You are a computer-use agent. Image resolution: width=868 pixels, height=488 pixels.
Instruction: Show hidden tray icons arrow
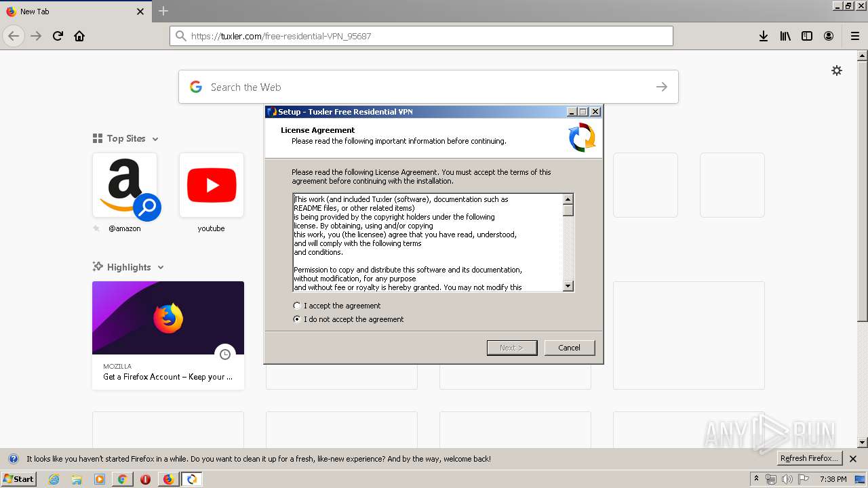757,479
